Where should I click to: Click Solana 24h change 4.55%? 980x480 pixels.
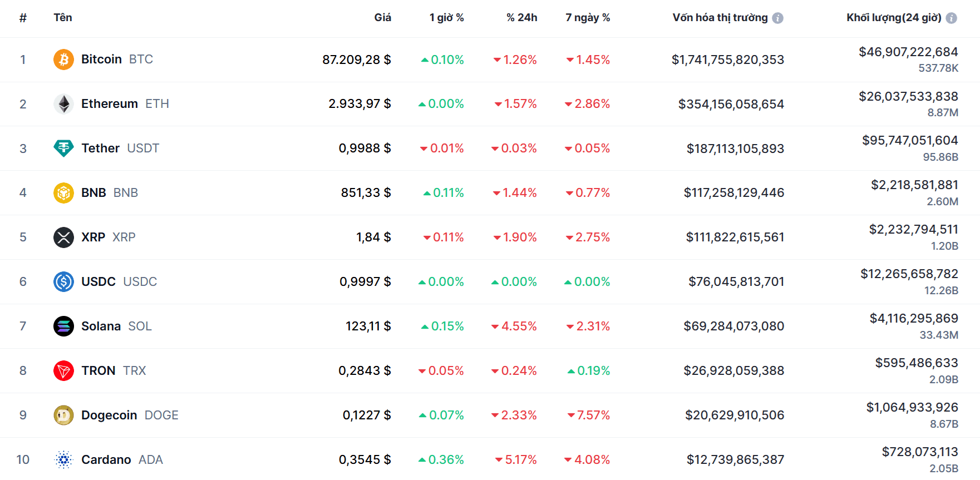514,326
